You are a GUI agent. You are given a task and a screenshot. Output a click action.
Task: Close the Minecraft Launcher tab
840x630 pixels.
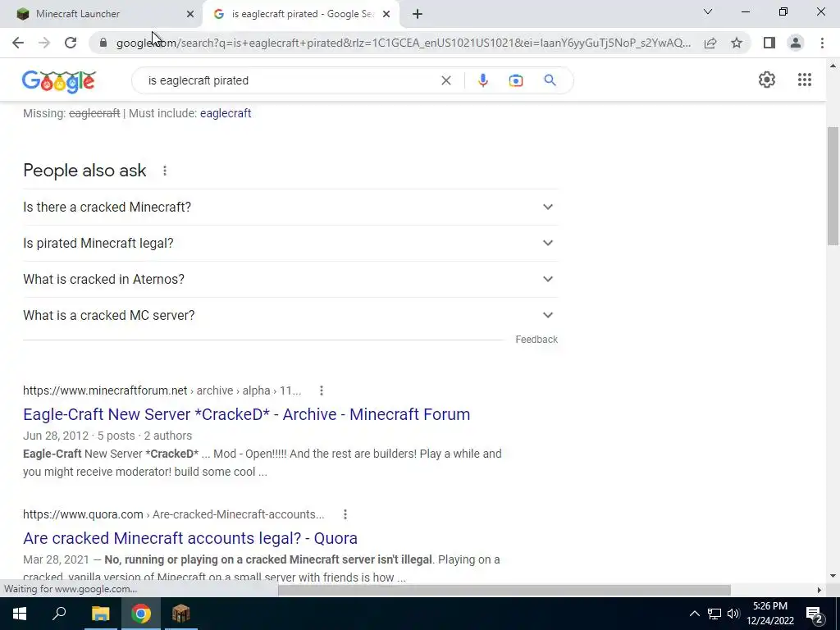pyautogui.click(x=190, y=14)
